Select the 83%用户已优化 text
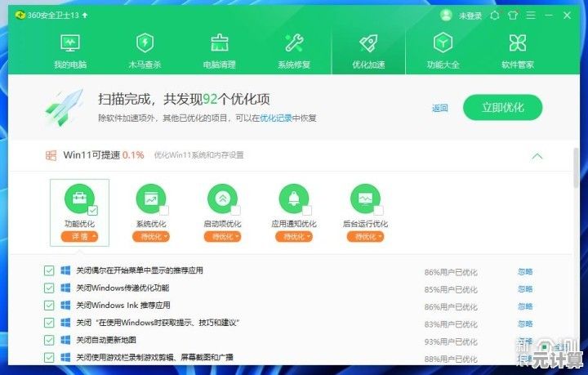The width and height of the screenshot is (588, 375). click(x=451, y=324)
